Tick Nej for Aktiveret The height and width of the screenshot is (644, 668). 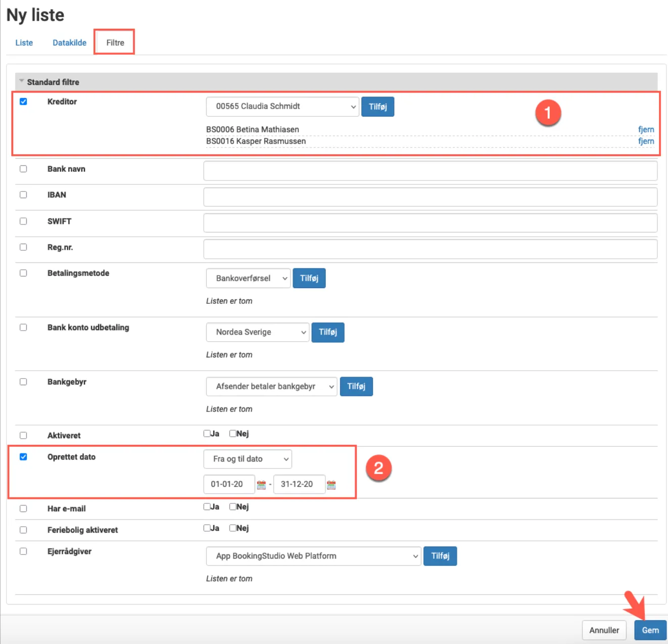pos(232,433)
